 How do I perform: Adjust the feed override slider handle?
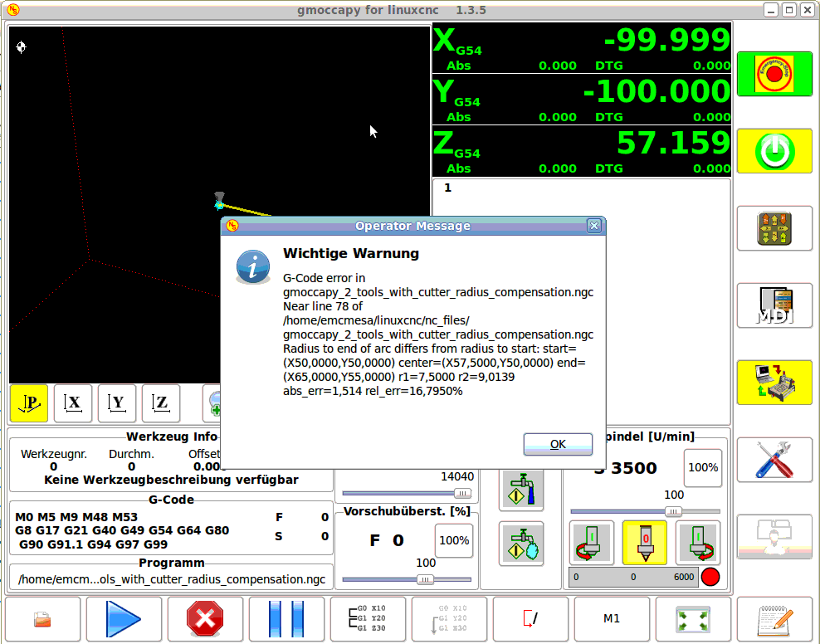pos(425,580)
